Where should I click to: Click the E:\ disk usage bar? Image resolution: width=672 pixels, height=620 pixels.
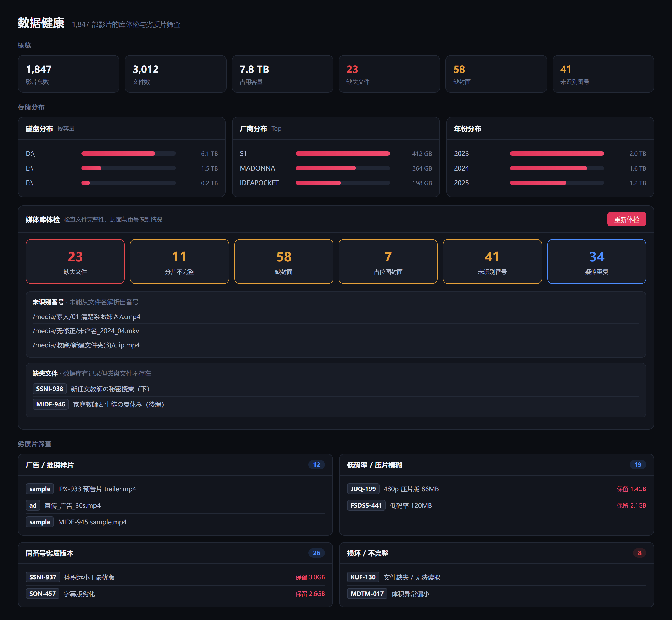[128, 168]
